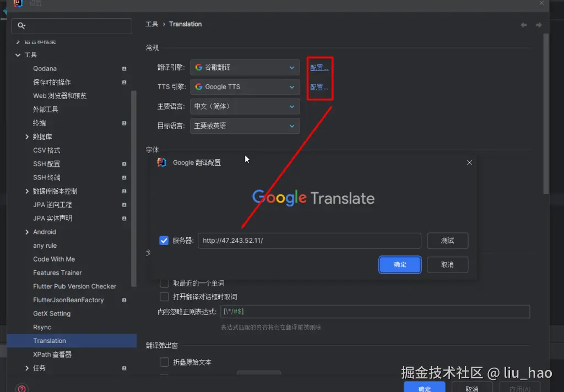Click the first 配置... link
Screen dimensions: 564x392
(x=318, y=67)
